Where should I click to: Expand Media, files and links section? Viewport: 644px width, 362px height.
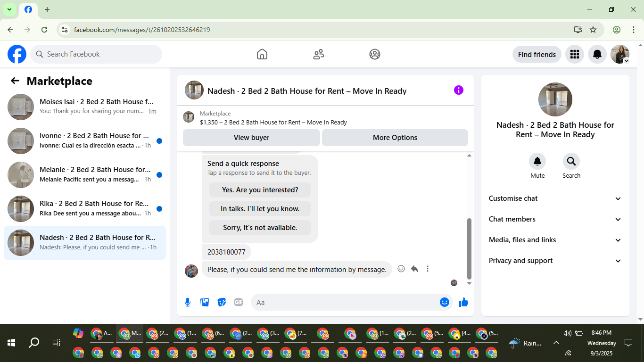(x=555, y=240)
